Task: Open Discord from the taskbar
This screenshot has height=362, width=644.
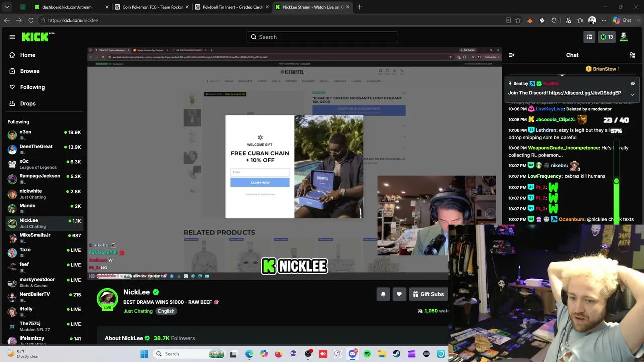Action: click(353, 354)
